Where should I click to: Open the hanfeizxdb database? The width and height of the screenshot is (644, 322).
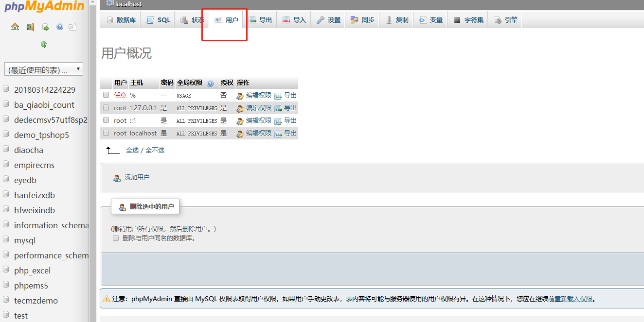pyautogui.click(x=35, y=195)
